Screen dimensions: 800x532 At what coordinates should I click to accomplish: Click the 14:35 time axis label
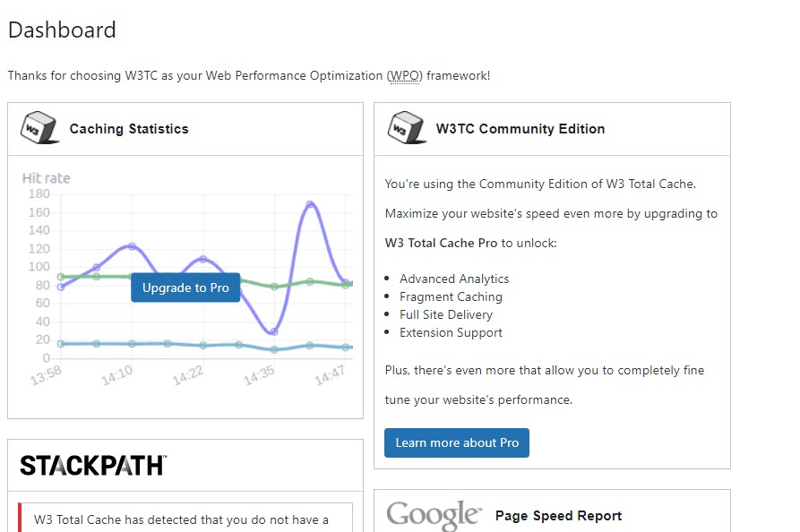coord(259,375)
